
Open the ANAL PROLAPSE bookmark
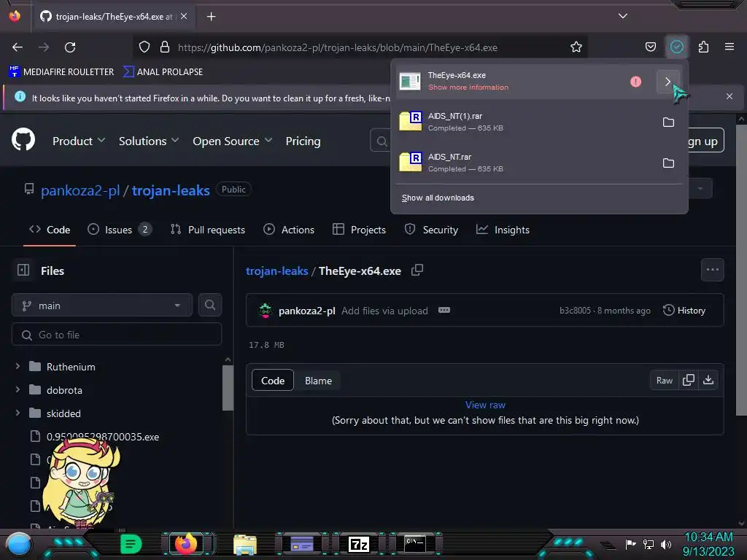click(x=163, y=72)
